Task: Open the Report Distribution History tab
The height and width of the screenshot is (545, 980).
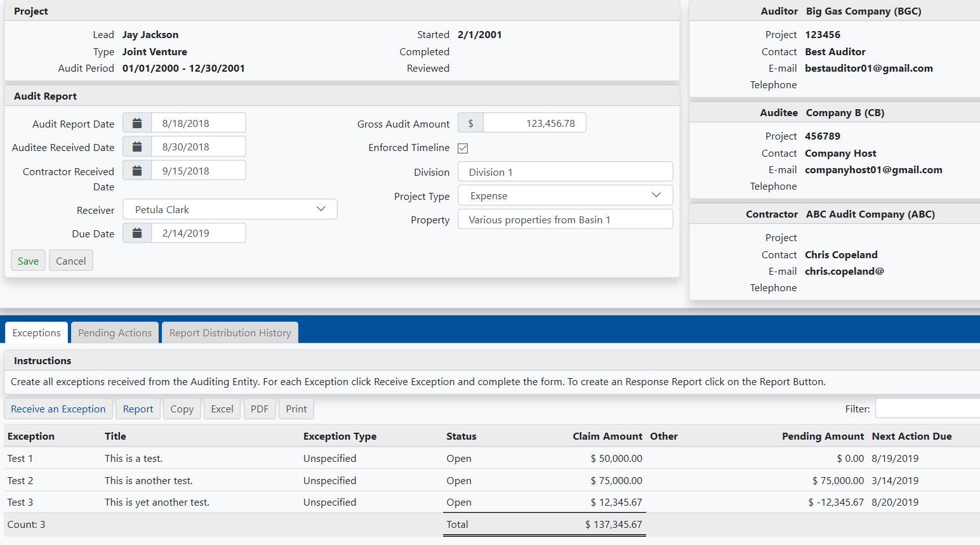Action: 230,332
